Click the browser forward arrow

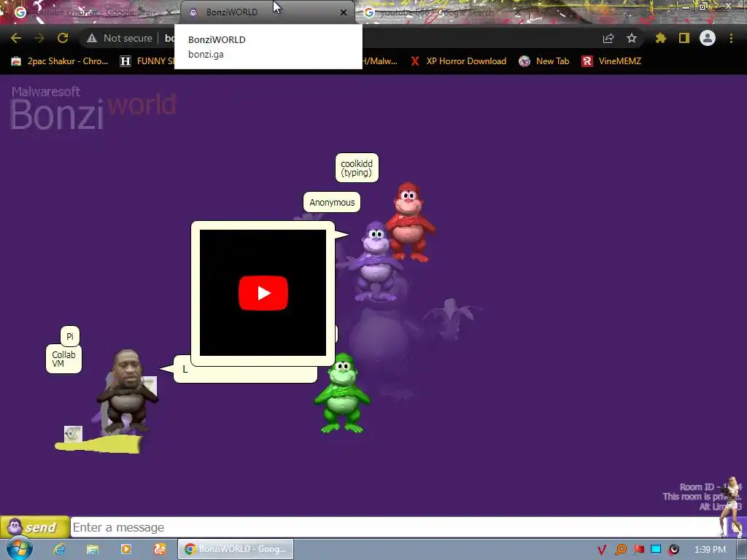[x=39, y=38]
